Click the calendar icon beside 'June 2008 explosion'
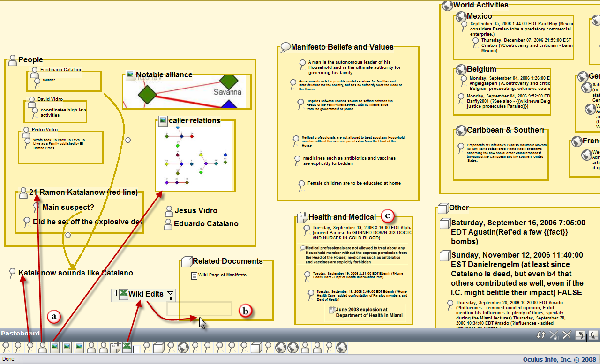Screen dimensions: 600x364 pos(332,310)
